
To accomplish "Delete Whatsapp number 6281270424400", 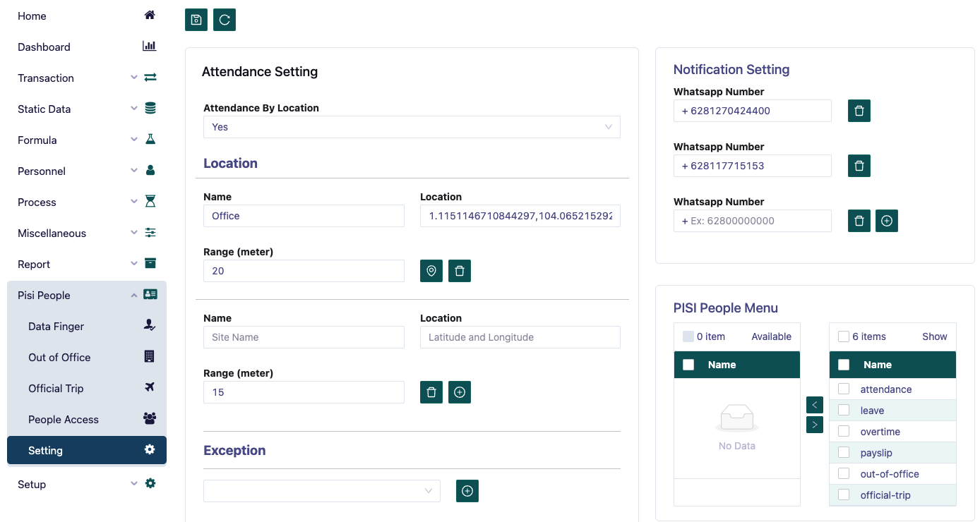I will click(x=859, y=111).
